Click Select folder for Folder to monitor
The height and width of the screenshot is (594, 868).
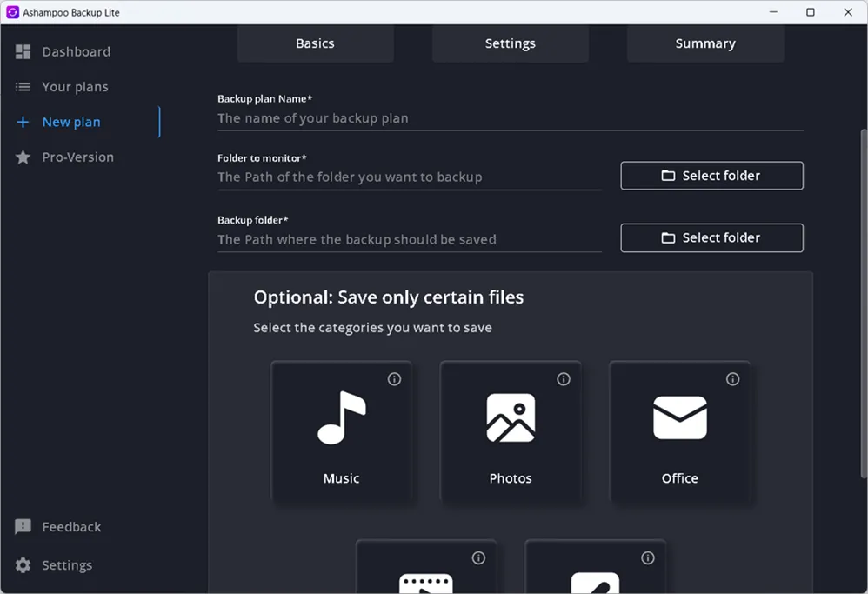tap(711, 176)
